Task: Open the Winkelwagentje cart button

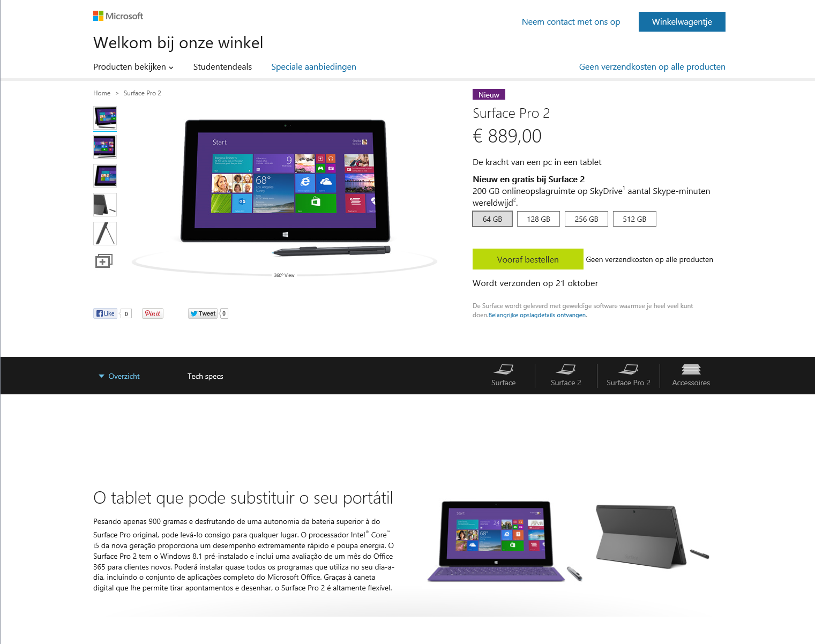Action: point(682,22)
